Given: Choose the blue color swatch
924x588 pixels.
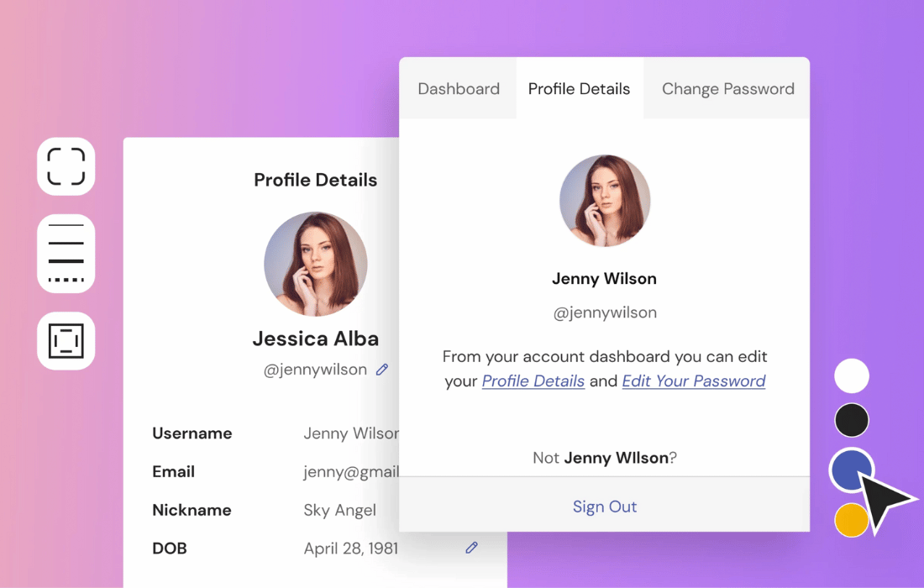Looking at the screenshot, I should point(851,470).
